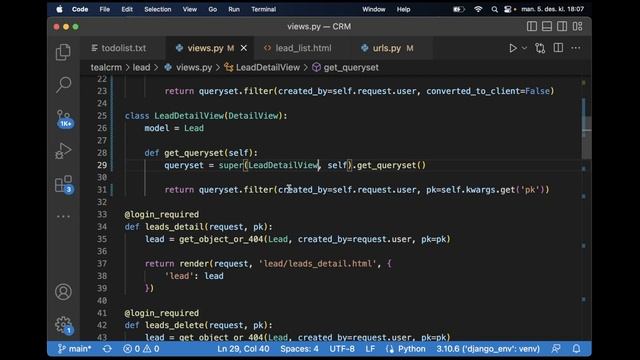Screen dimensions: 640x360
Task: Change encoding via UTF-8 status item
Action: point(342,349)
